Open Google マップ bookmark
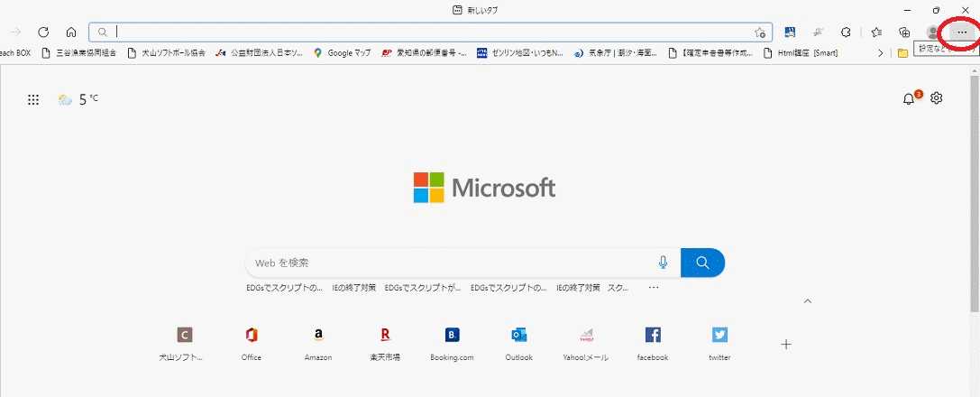The image size is (980, 397). [343, 53]
